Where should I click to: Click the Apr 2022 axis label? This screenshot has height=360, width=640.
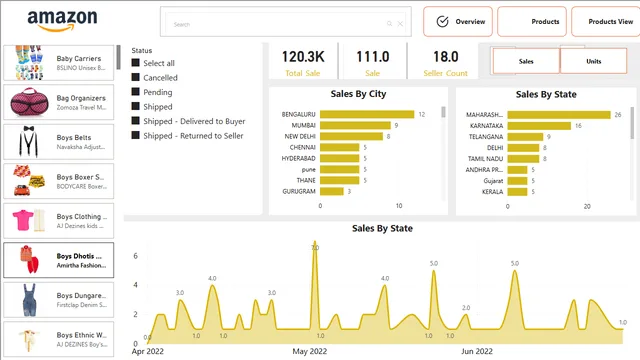click(x=147, y=351)
